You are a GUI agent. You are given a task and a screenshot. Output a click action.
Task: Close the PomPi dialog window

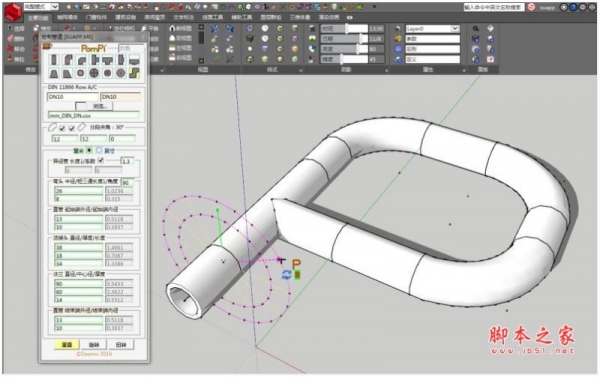pyautogui.click(x=143, y=37)
